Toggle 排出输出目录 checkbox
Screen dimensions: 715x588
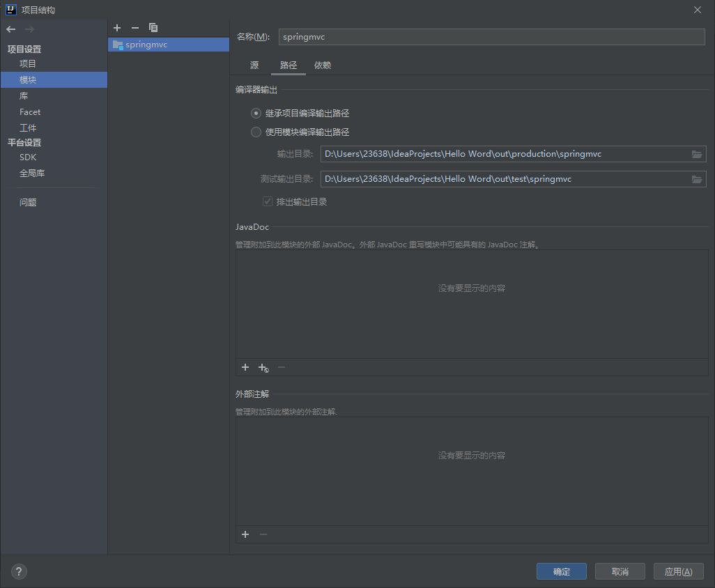[x=268, y=201]
